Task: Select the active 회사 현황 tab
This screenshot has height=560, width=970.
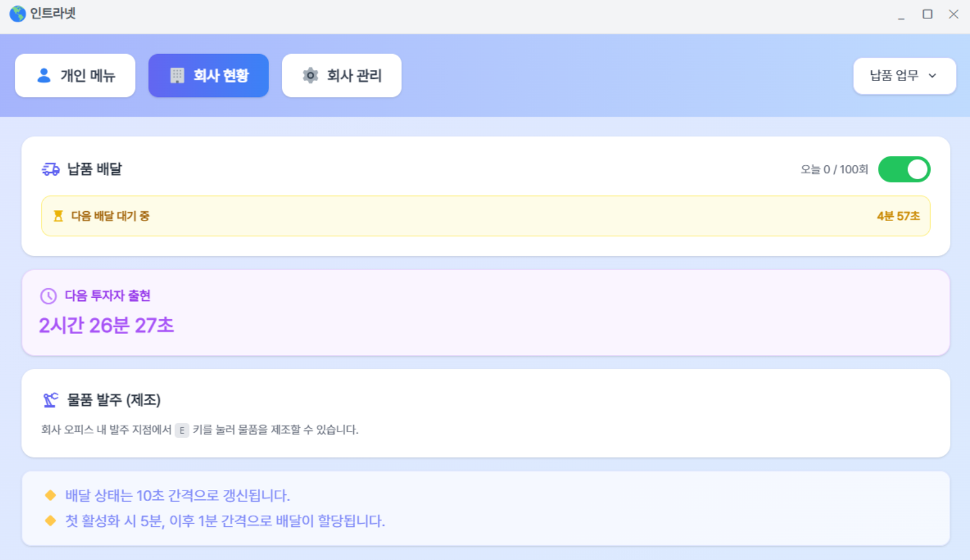Action: (208, 76)
